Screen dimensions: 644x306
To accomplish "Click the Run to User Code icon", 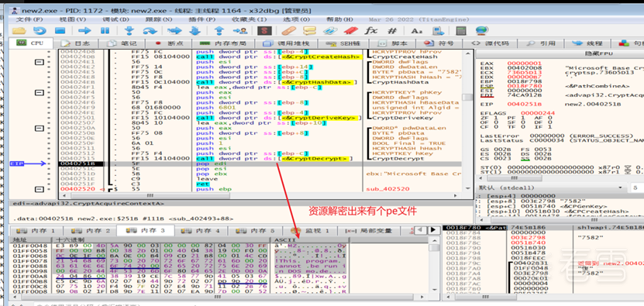I will [240, 30].
